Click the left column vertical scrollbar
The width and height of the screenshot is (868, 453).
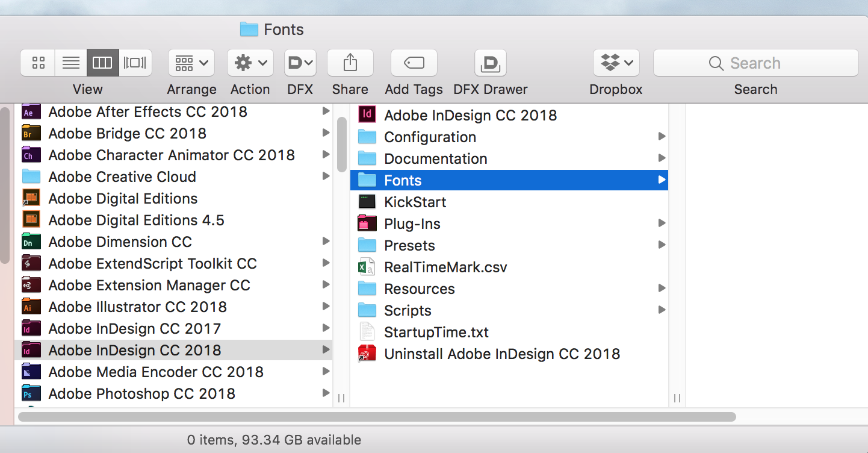[x=341, y=145]
